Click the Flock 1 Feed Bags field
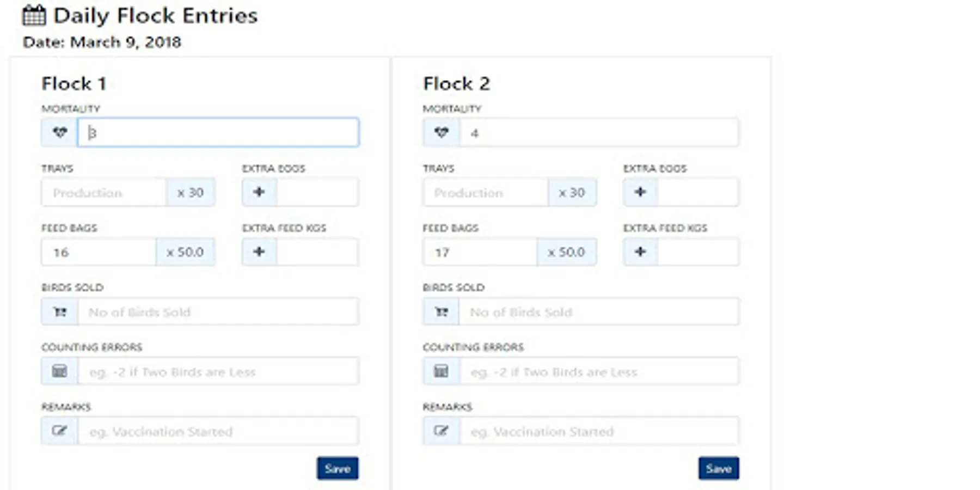This screenshot has width=980, height=490. [x=98, y=252]
